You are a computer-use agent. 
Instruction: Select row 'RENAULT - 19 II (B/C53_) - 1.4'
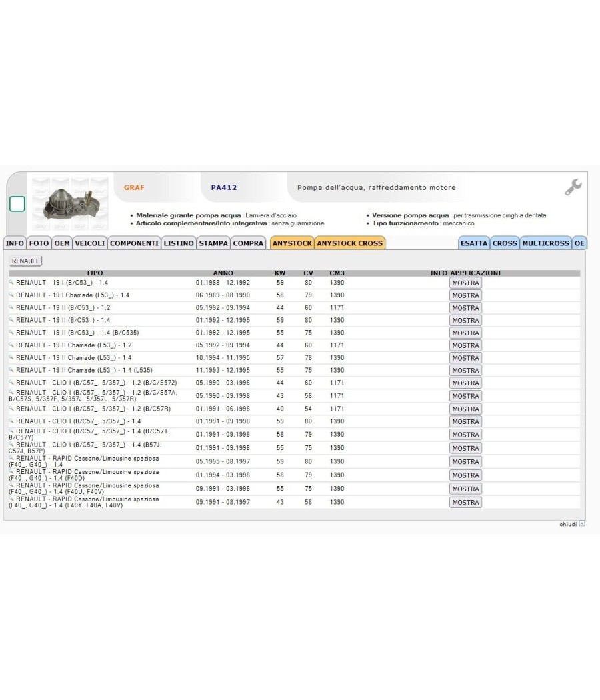[x=294, y=320]
